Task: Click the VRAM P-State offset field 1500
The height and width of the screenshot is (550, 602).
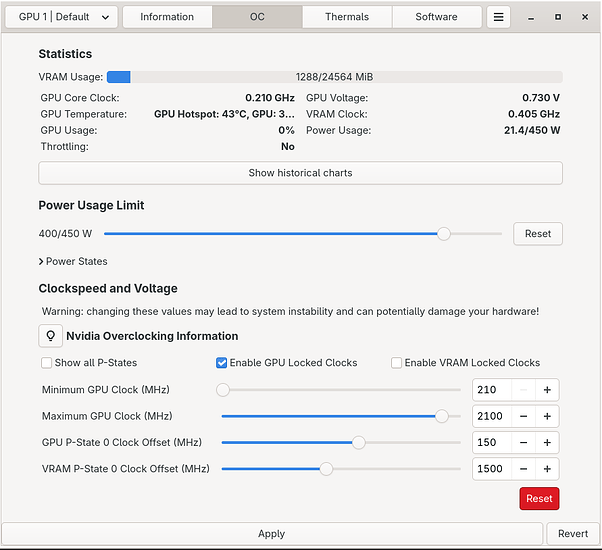Action: click(492, 469)
